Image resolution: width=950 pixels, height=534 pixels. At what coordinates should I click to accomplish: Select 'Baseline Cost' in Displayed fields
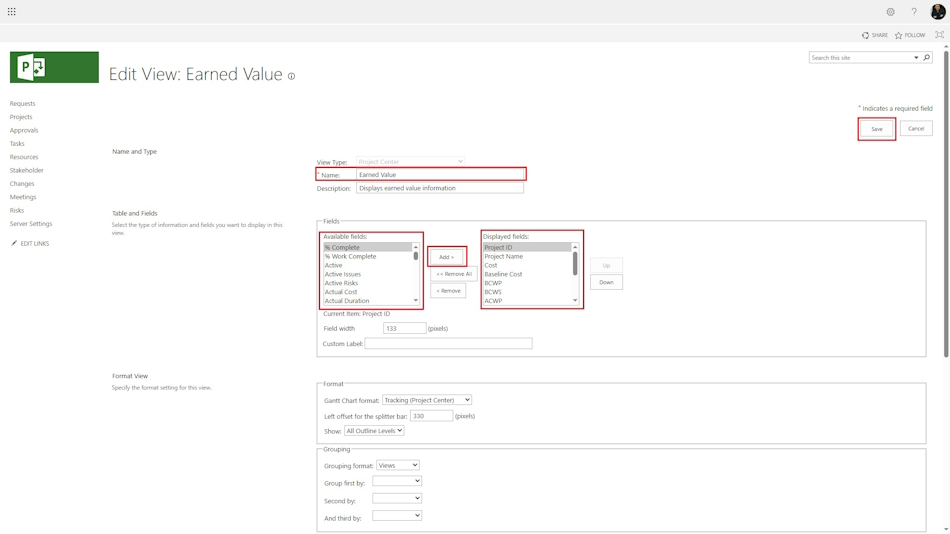pyautogui.click(x=527, y=274)
